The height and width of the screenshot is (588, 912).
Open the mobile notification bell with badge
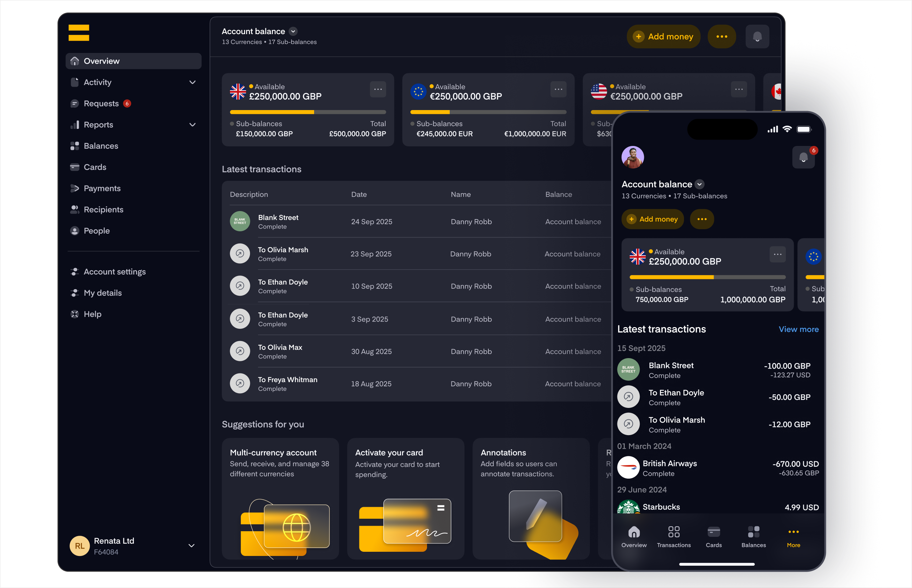803,157
